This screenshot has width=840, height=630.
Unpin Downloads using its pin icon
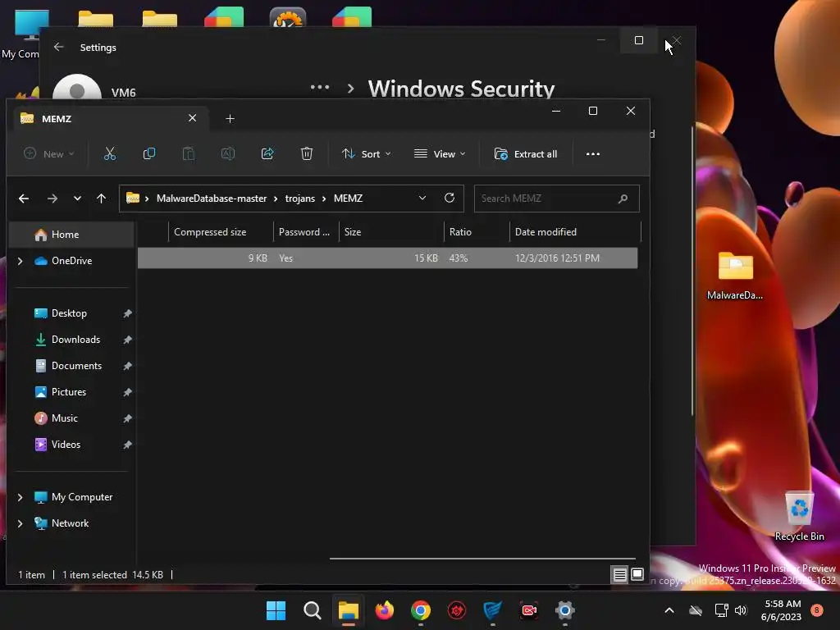127,340
